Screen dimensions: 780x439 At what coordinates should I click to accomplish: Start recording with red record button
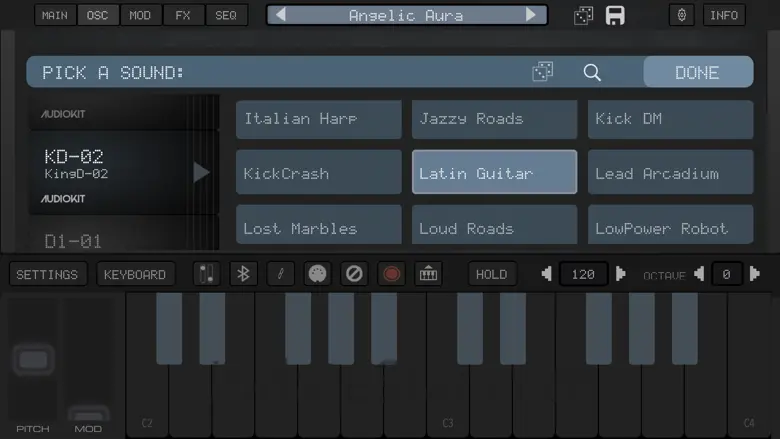391,274
